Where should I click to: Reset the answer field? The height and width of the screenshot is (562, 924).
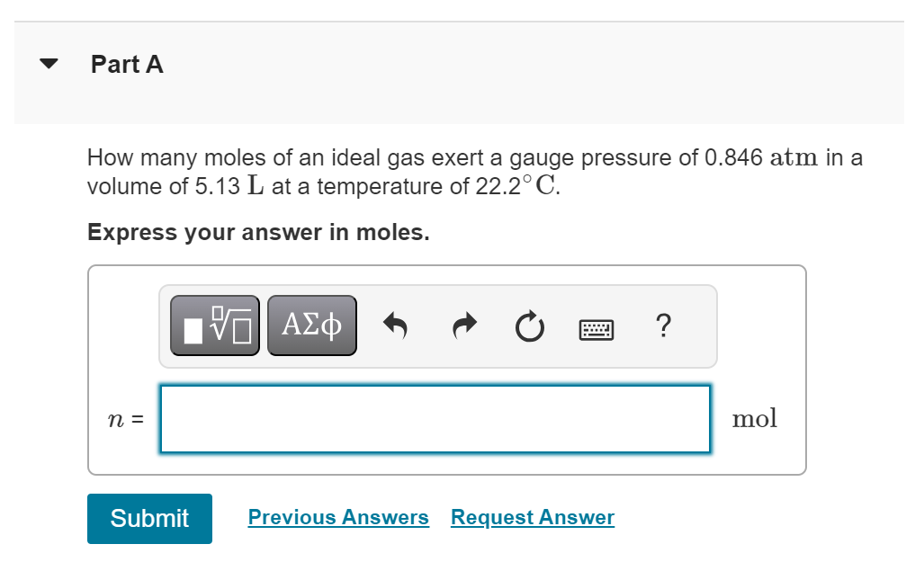point(530,326)
